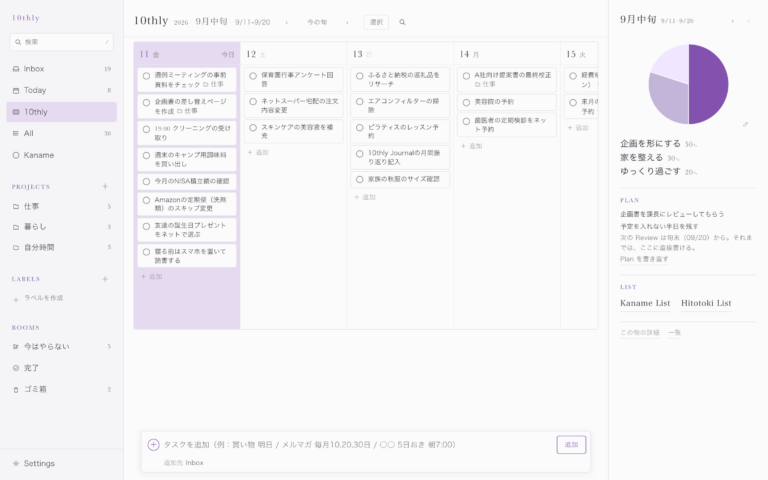Open the 一覧 link in right panel
This screenshot has width=768, height=480.
click(674, 333)
